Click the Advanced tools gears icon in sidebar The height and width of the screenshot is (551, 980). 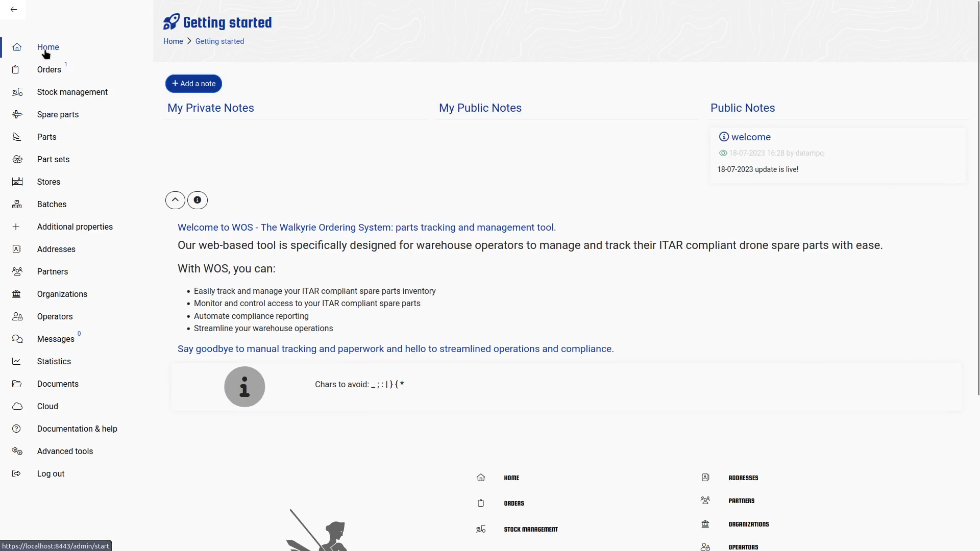(x=17, y=451)
